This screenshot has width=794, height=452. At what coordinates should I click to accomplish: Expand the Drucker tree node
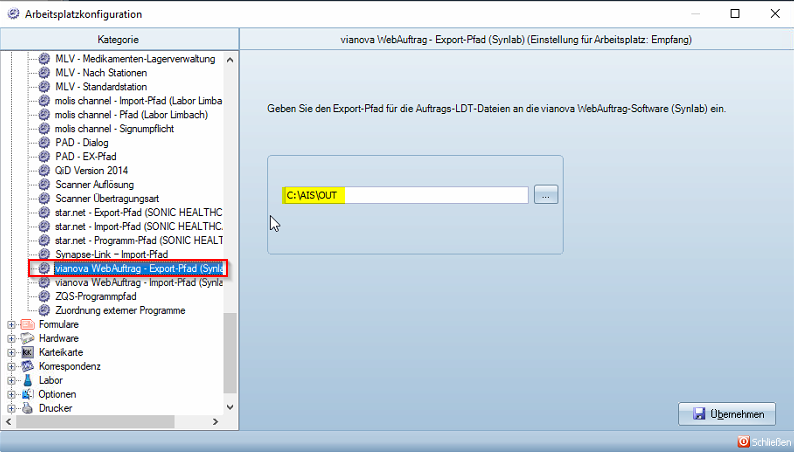[11, 408]
